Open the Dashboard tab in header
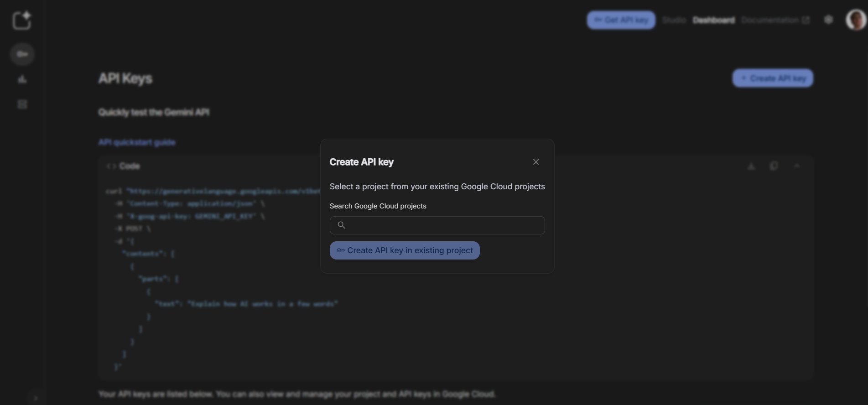The width and height of the screenshot is (868, 405). click(713, 20)
